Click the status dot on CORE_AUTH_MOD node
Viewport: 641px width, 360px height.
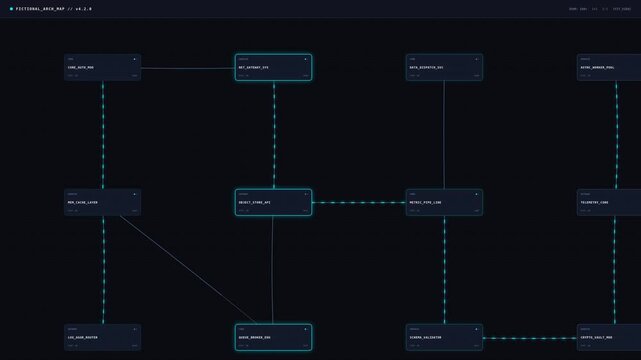pyautogui.click(x=134, y=59)
